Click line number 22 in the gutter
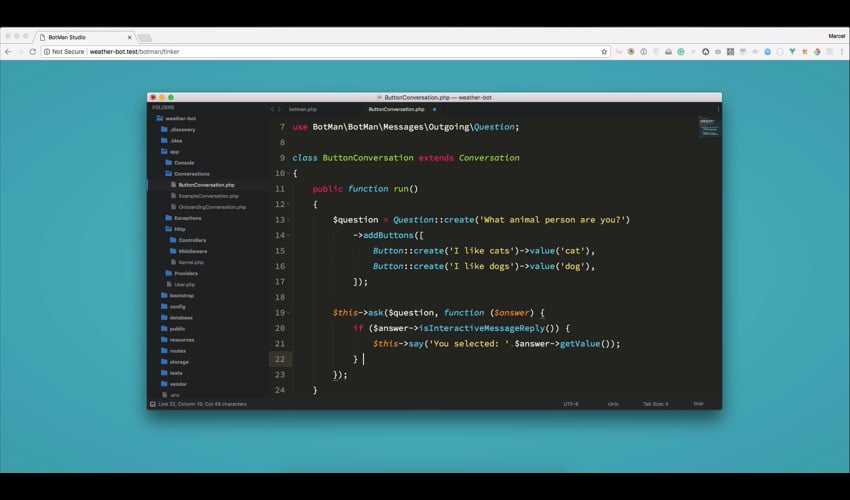 tap(280, 359)
